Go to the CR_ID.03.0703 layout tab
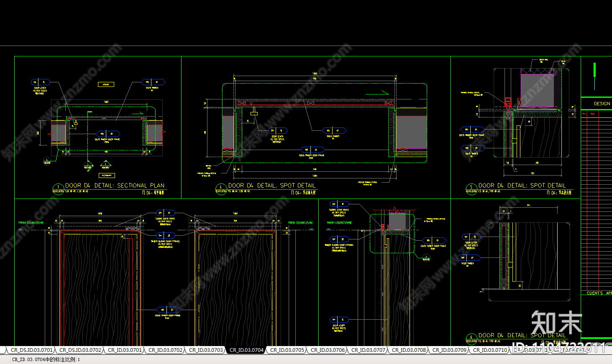The image size is (612, 364). 206,350
